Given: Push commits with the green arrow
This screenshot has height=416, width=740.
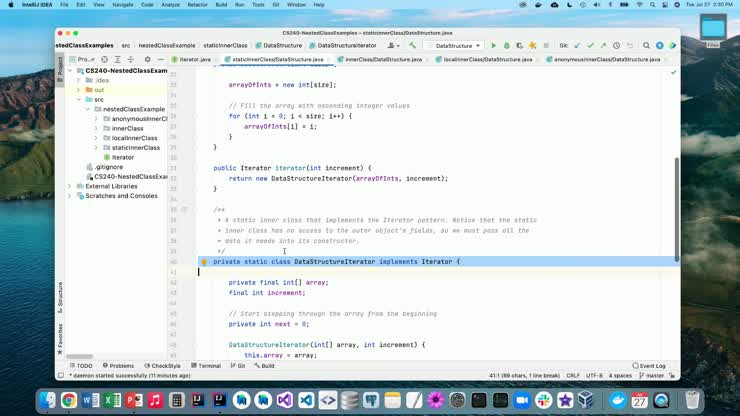Looking at the screenshot, I should [603, 46].
